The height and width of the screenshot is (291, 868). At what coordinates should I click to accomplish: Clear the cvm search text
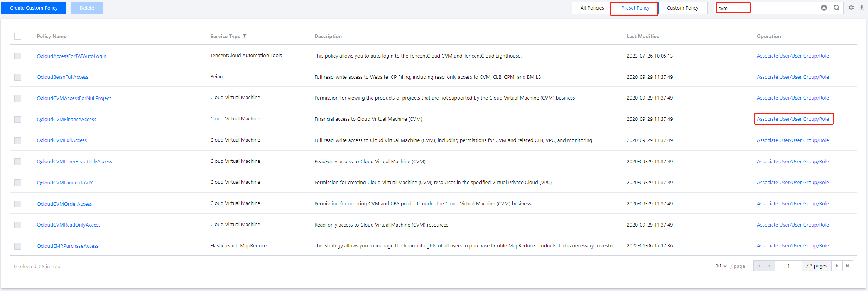[824, 8]
